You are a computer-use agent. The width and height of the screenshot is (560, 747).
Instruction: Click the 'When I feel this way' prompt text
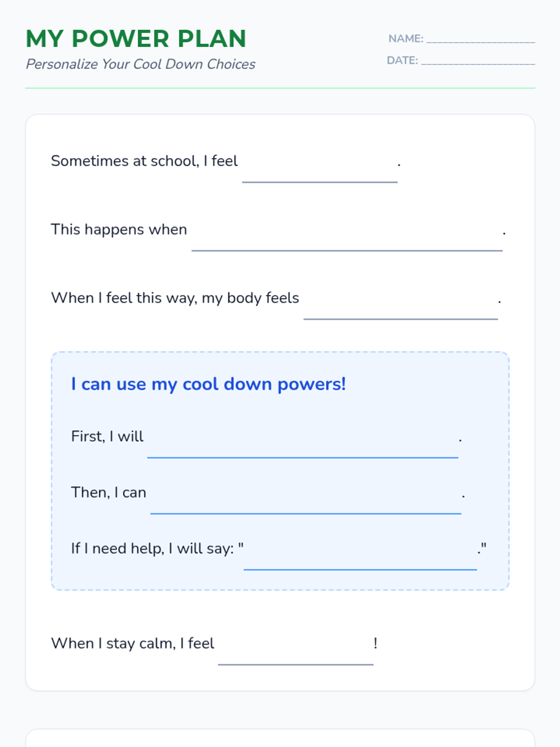click(x=175, y=298)
